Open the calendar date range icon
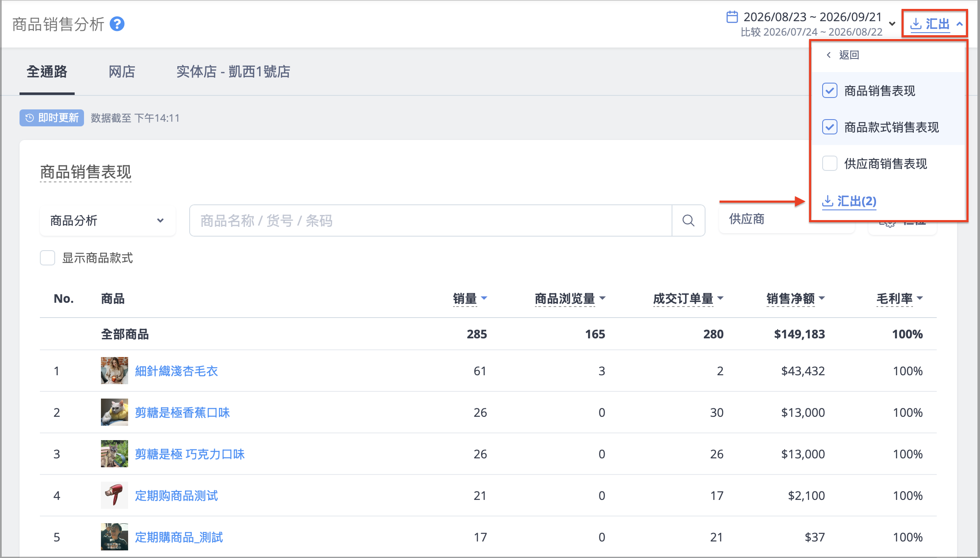 [x=732, y=17]
